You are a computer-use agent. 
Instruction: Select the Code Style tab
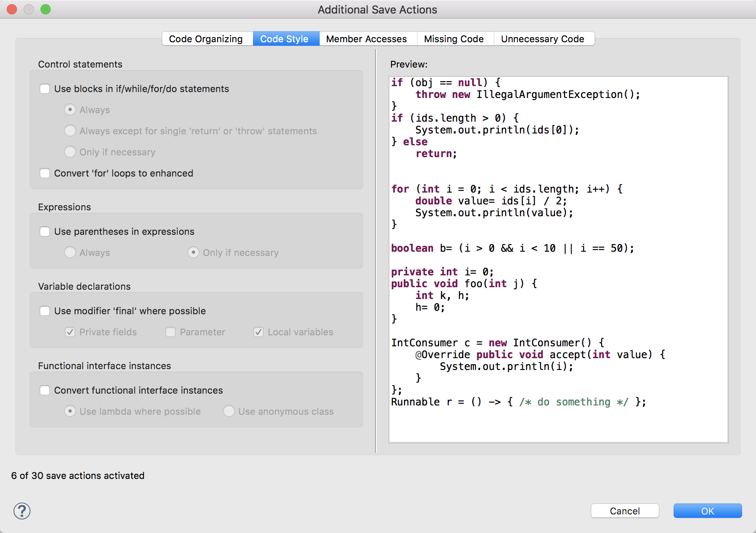284,39
